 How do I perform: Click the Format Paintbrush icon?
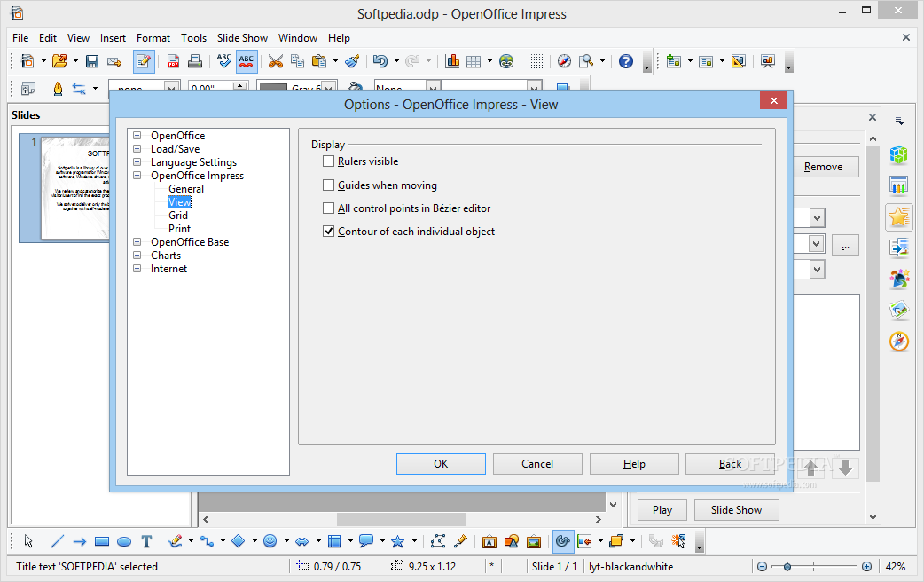[352, 61]
